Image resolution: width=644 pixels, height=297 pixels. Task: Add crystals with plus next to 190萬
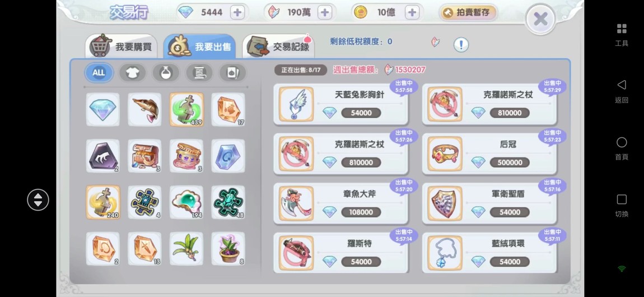tap(324, 13)
